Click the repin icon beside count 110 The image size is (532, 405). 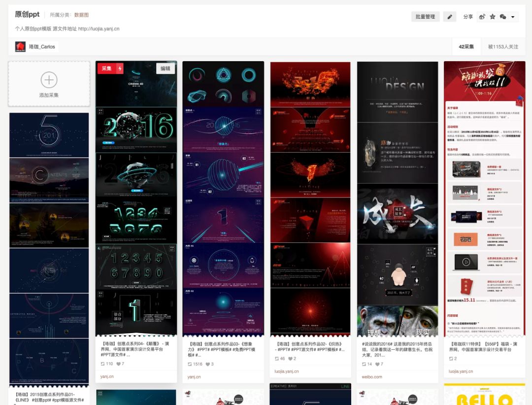click(x=102, y=364)
